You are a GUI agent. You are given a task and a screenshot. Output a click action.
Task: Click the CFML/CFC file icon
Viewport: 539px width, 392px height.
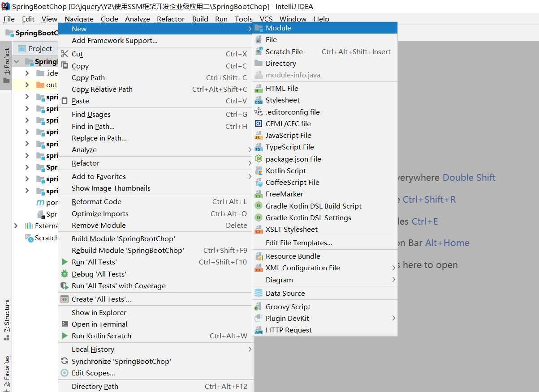point(259,124)
